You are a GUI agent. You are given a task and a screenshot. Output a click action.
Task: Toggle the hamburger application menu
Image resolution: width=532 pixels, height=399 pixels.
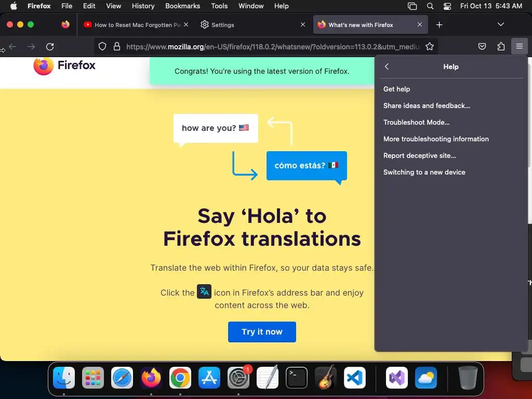pyautogui.click(x=519, y=46)
